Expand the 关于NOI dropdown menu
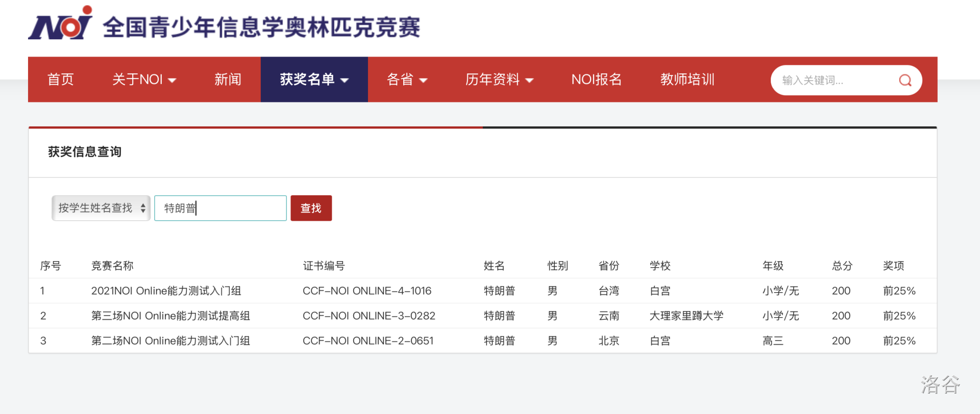 pyautogui.click(x=144, y=80)
